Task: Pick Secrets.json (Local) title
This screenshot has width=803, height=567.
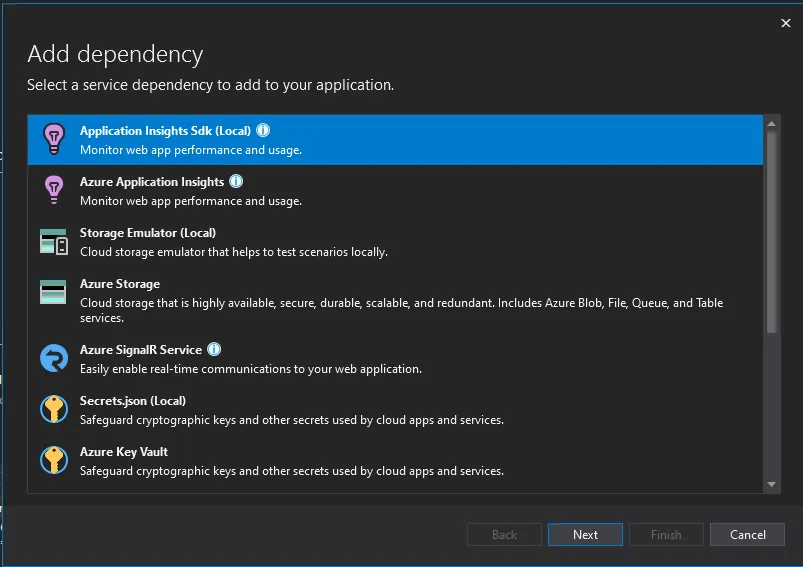Action: pos(133,401)
